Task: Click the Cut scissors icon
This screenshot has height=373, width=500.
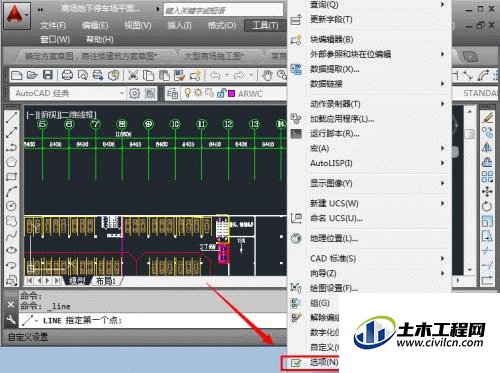Action: pyautogui.click(x=133, y=75)
